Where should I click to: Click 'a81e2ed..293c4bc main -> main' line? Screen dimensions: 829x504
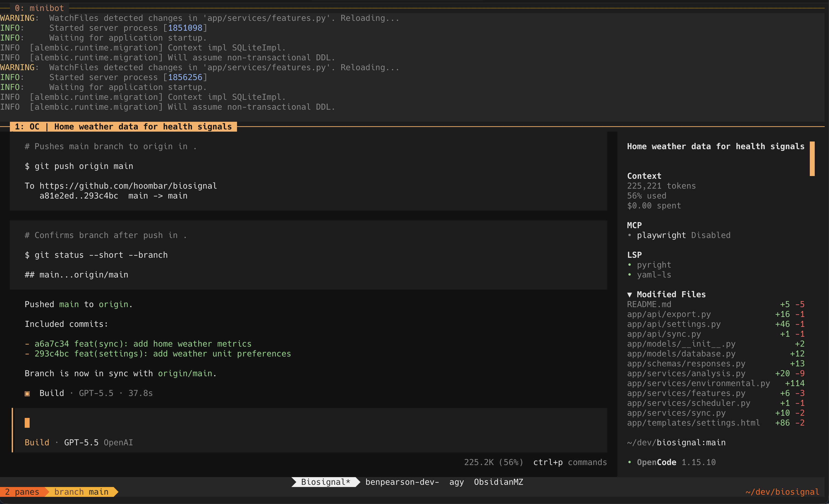click(x=113, y=196)
